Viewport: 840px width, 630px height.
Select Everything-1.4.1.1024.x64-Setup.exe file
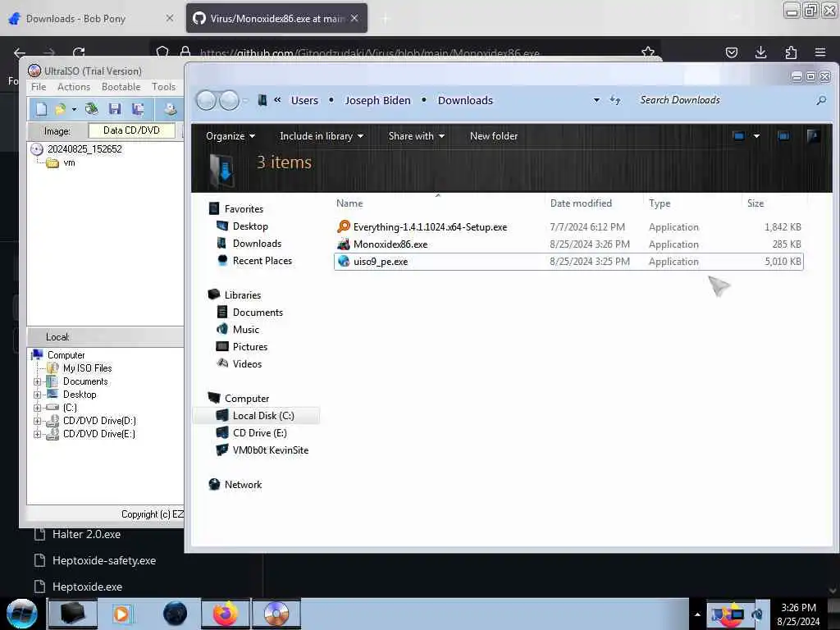click(568, 227)
